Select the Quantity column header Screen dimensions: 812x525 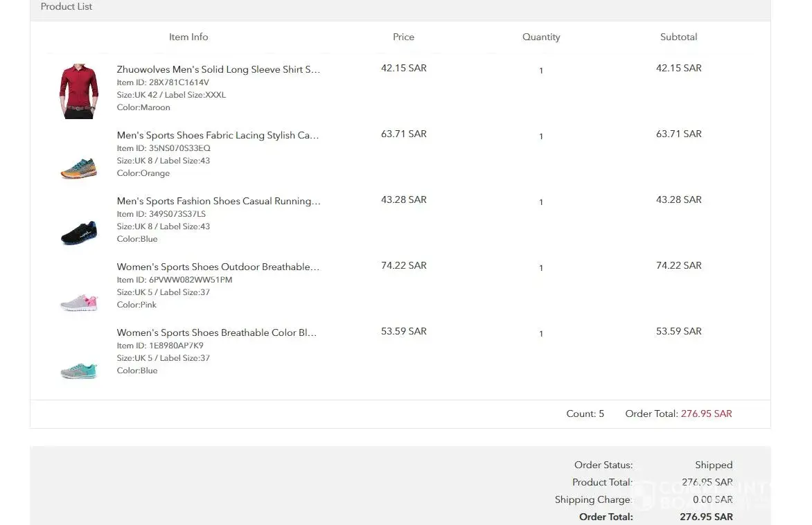pos(541,37)
